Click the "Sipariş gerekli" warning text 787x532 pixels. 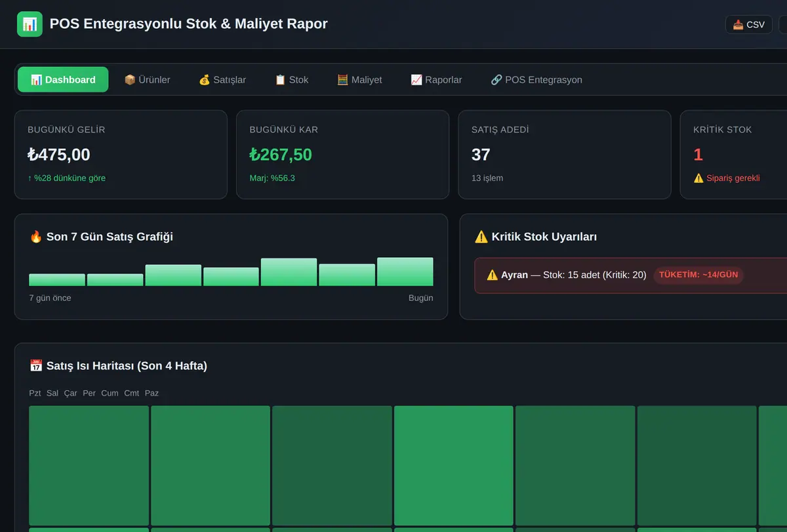727,178
